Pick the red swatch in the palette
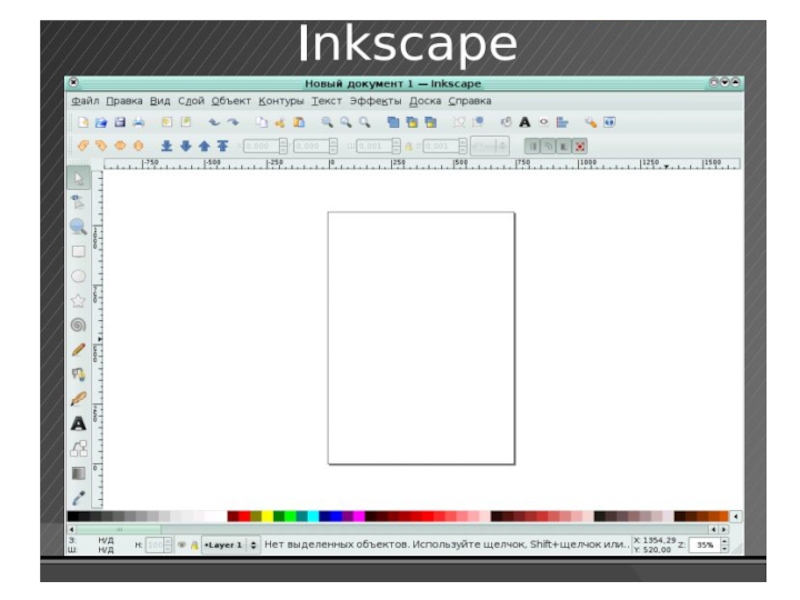The width and height of the screenshot is (800, 600). (233, 516)
